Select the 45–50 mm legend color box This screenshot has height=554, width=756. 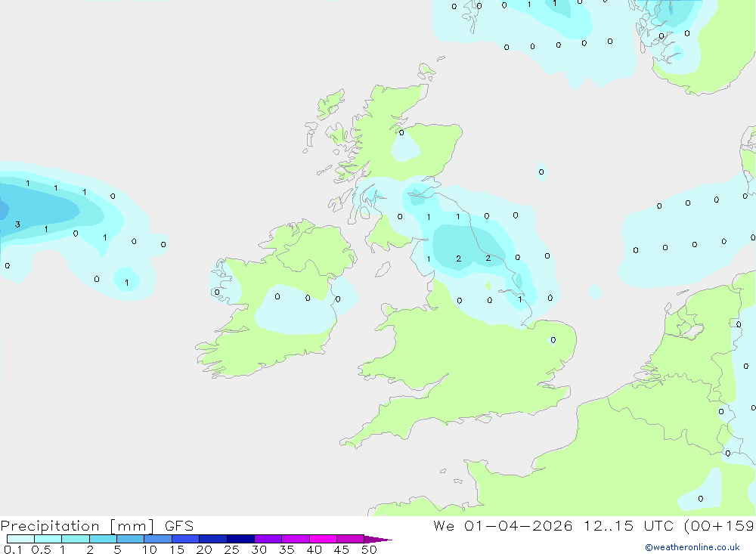tap(351, 539)
